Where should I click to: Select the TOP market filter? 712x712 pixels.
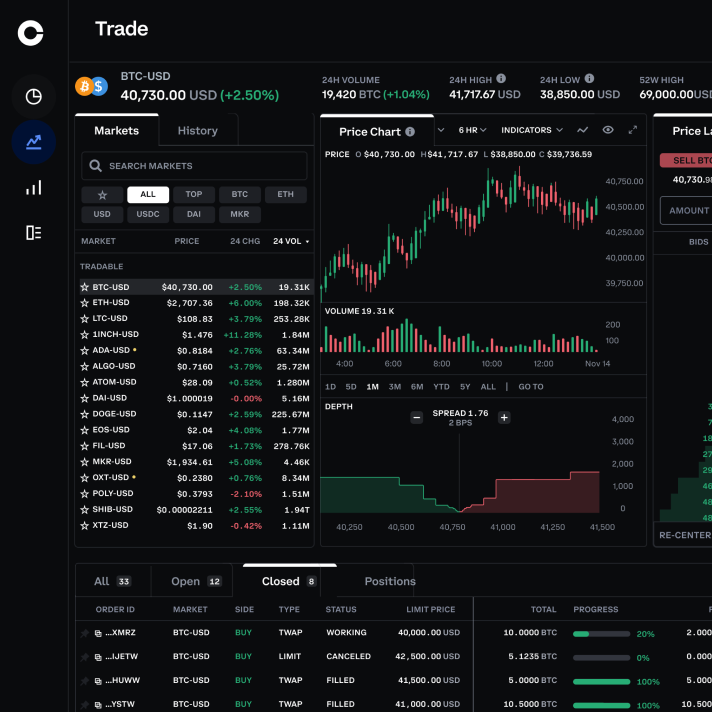point(194,195)
